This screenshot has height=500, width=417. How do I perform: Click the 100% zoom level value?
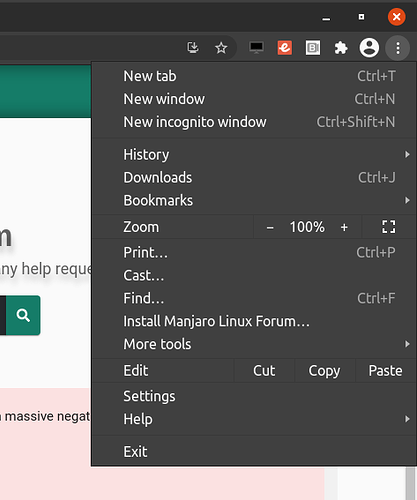[x=307, y=227]
